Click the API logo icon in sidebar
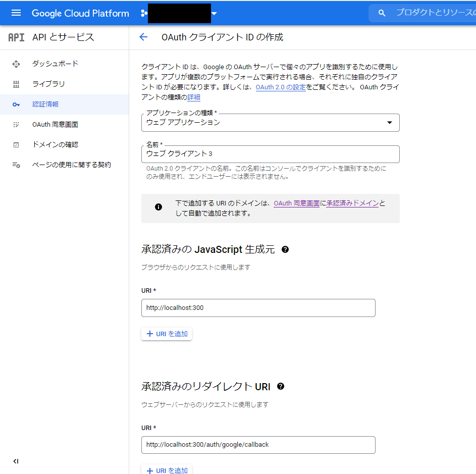476x474 pixels. (16, 37)
